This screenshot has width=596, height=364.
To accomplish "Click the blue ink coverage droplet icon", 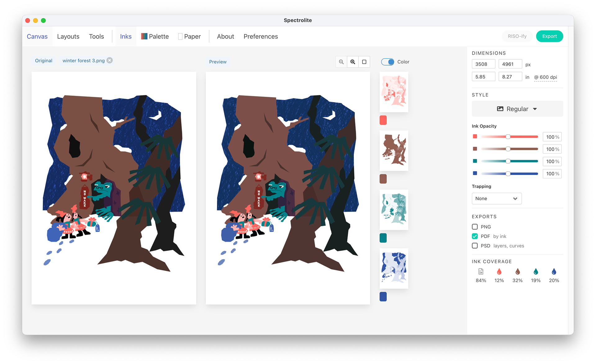I will click(554, 272).
